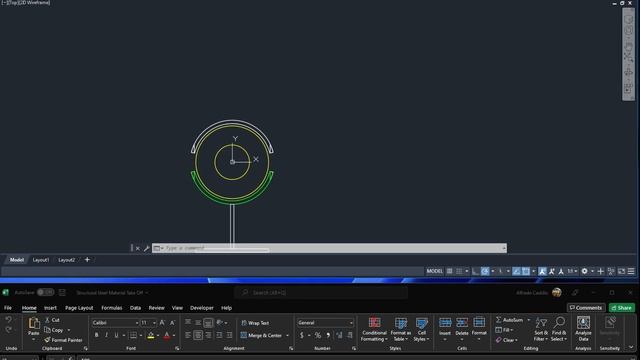Toggle Underline formatting in Excel

pyautogui.click(x=116, y=336)
